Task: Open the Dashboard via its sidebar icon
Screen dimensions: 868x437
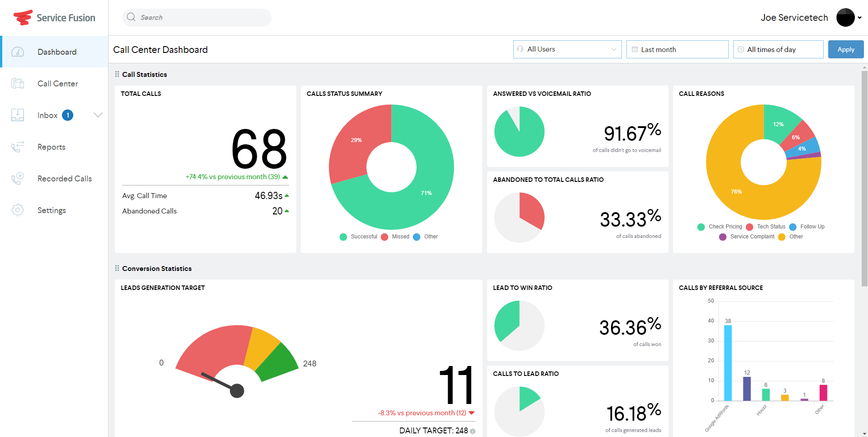Action: tap(18, 52)
